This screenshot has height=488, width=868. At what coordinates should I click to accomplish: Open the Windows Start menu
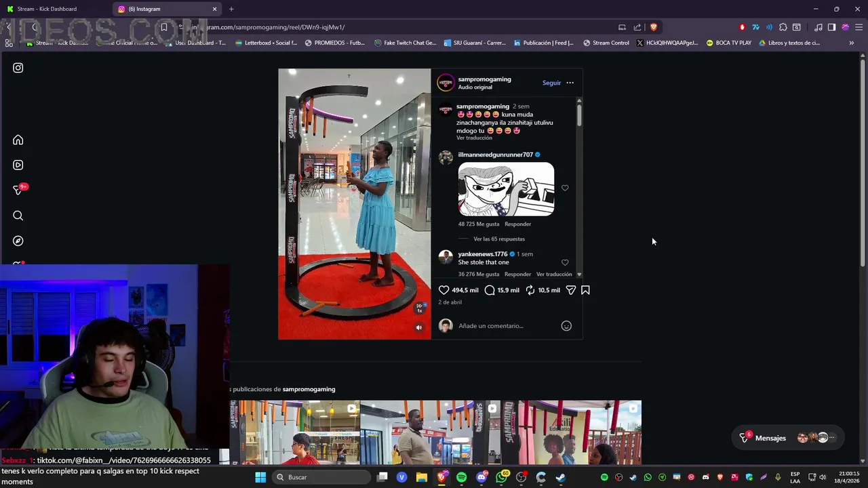coord(260,477)
